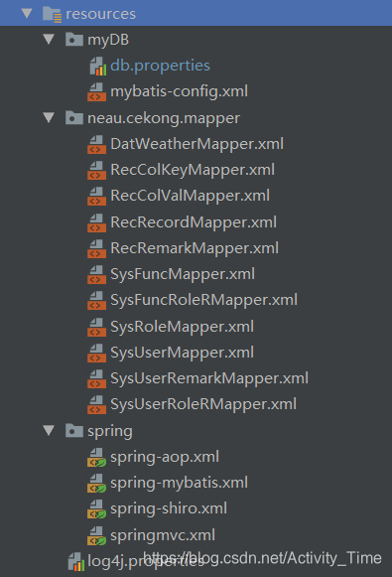This screenshot has width=392, height=577.
Task: Click the SysUserRemarkMapper.xml file icon
Action: (96, 378)
